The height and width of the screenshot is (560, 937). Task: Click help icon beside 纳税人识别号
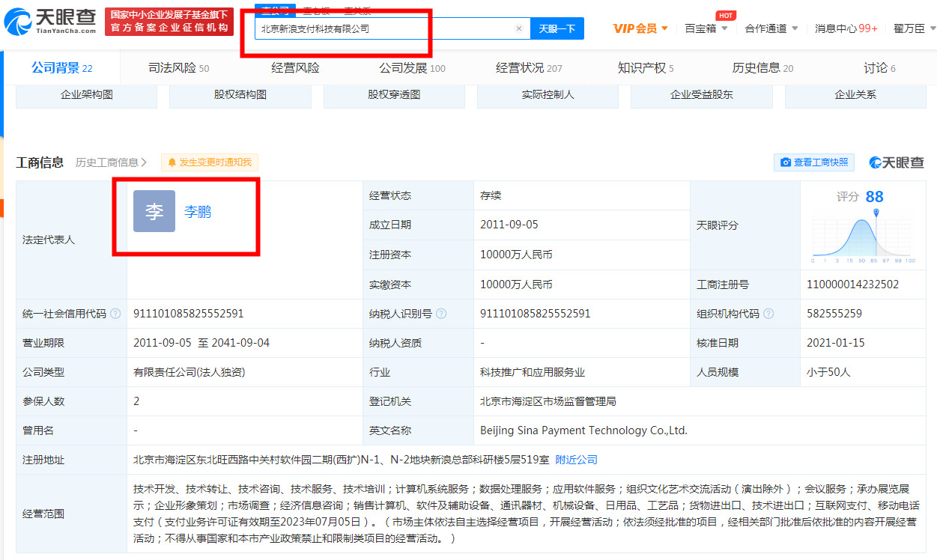441,314
